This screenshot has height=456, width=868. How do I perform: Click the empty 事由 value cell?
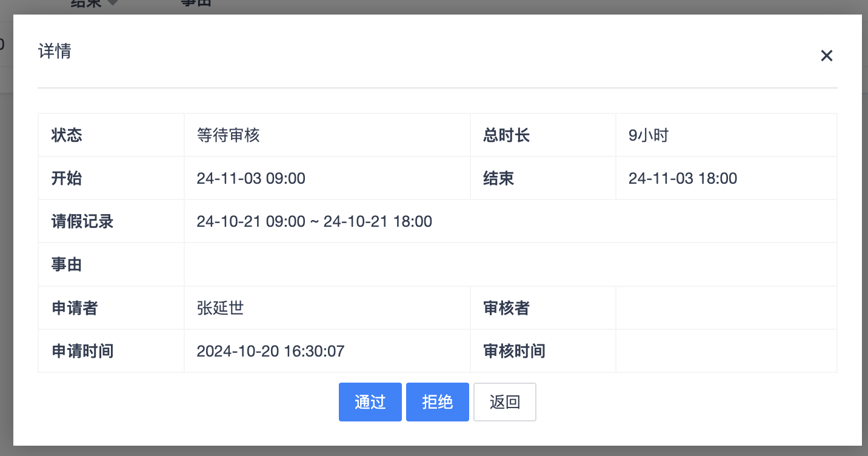[x=510, y=264]
